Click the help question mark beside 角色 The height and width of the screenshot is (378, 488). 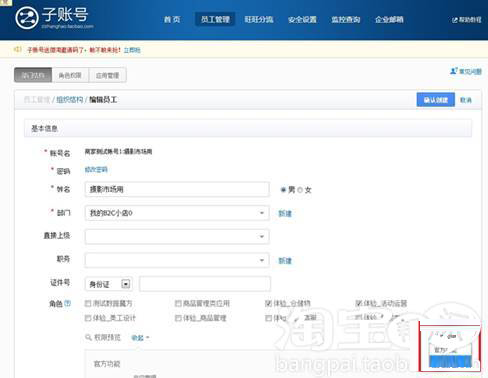coord(67,303)
